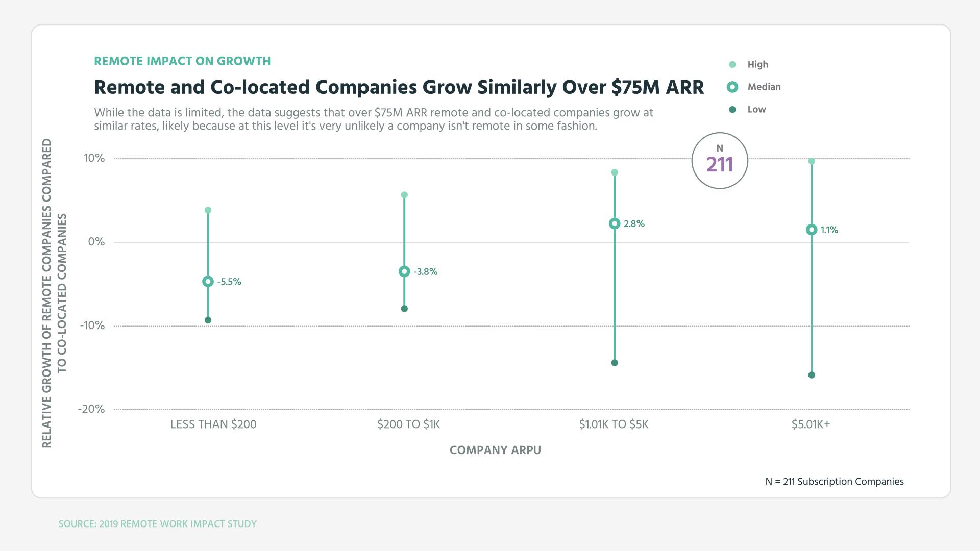Click the high endpoint of the $200 TO $1K line

tap(404, 194)
